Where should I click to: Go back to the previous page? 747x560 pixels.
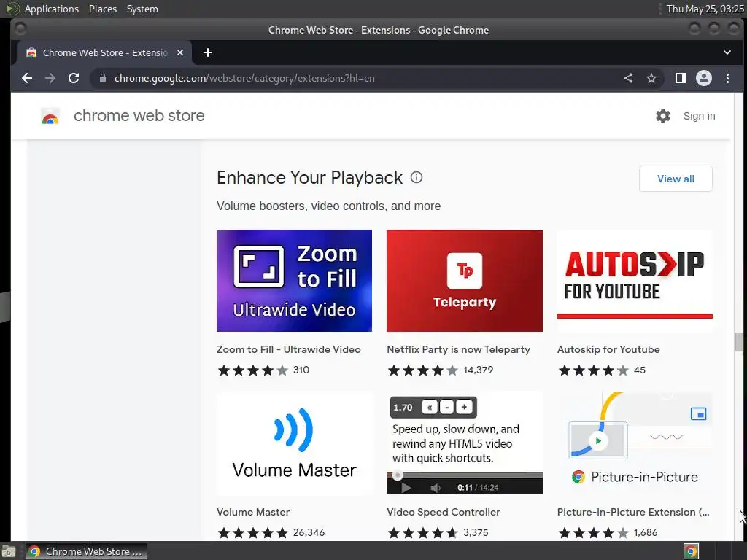pyautogui.click(x=27, y=78)
